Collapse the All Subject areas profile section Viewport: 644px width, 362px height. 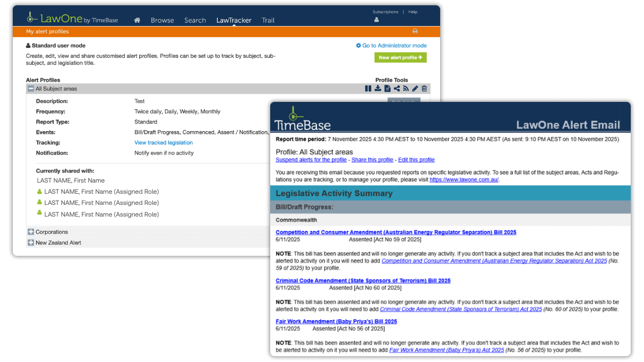(x=31, y=88)
